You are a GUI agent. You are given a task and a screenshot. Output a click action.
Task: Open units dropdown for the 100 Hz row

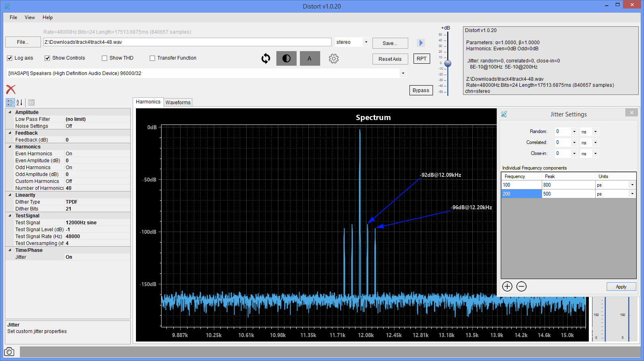tap(632, 185)
